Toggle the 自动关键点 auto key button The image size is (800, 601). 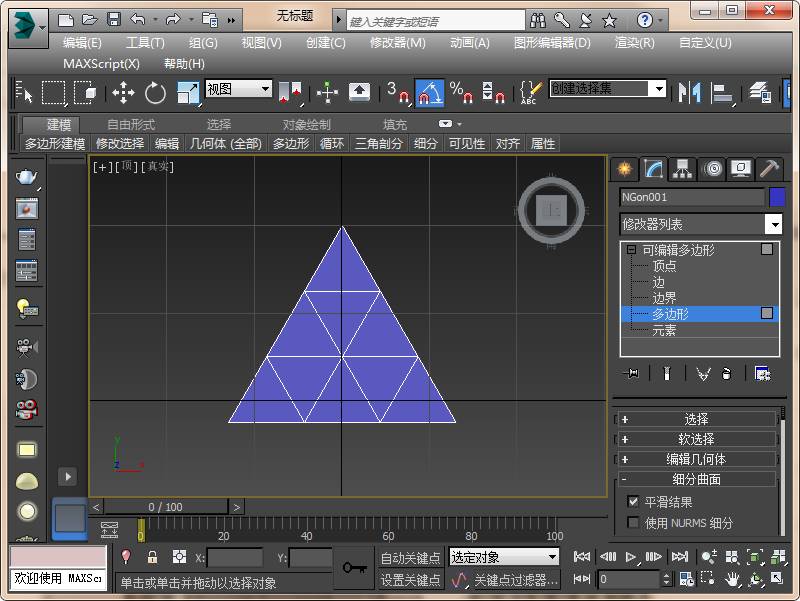pyautogui.click(x=410, y=558)
